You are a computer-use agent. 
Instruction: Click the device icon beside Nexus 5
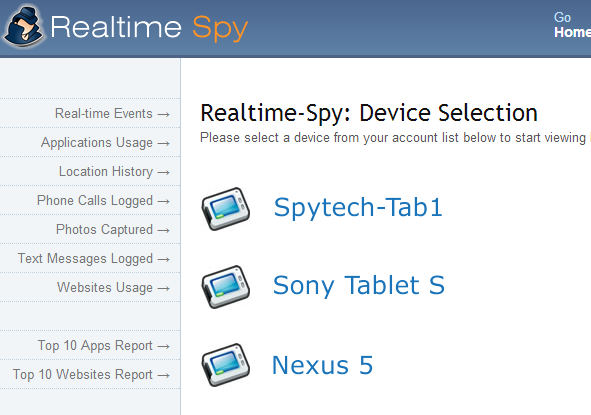pyautogui.click(x=225, y=364)
